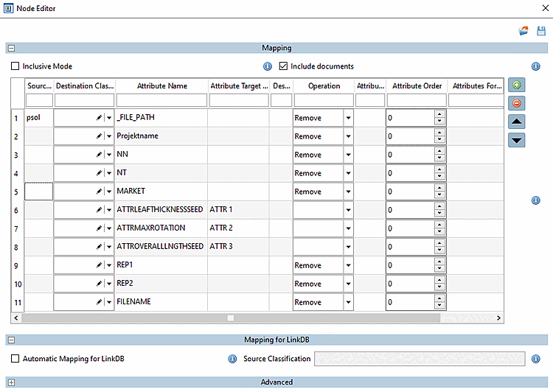Move selected row down with arrow button
The image size is (553, 392).
pos(517,140)
